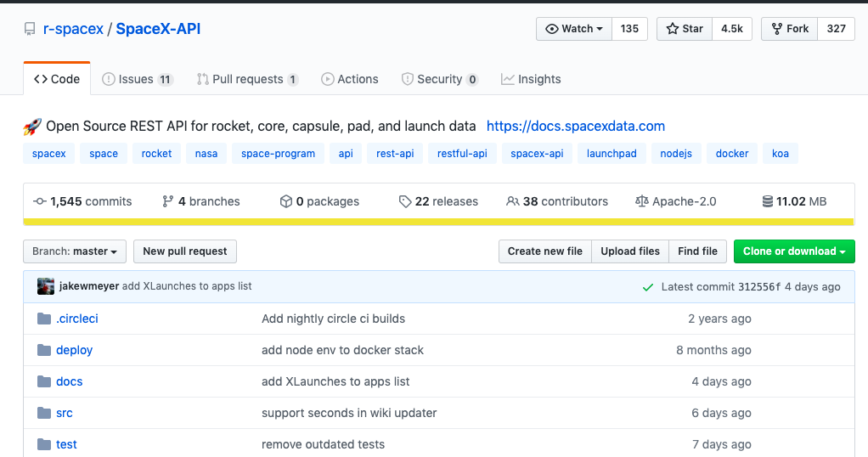Click the commits history icon
The height and width of the screenshot is (457, 868).
click(39, 201)
